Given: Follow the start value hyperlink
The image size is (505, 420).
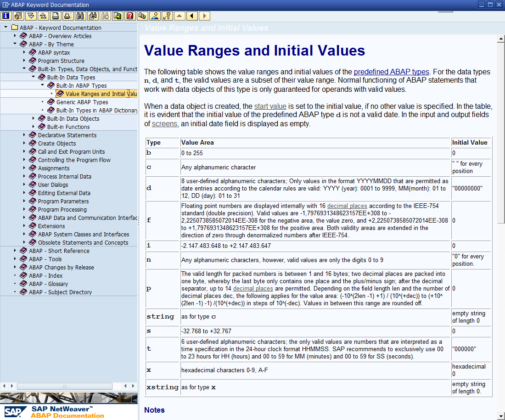Looking at the screenshot, I should [270, 106].
